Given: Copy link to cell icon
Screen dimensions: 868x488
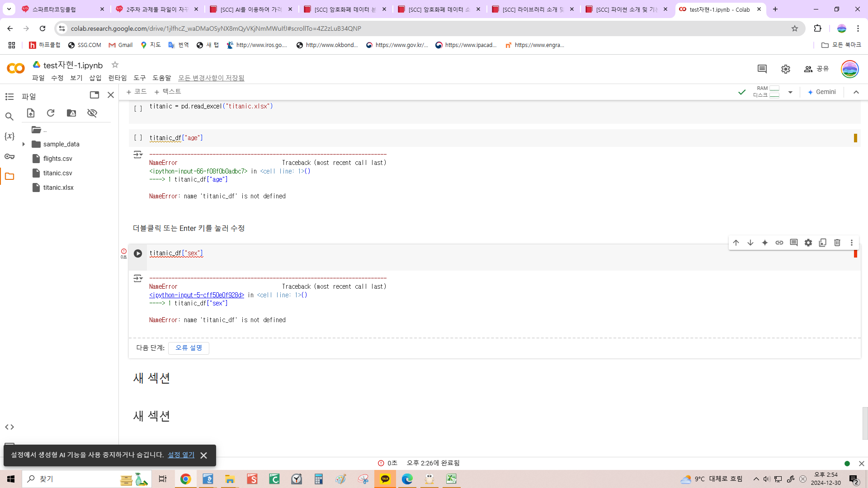Looking at the screenshot, I should click(779, 243).
